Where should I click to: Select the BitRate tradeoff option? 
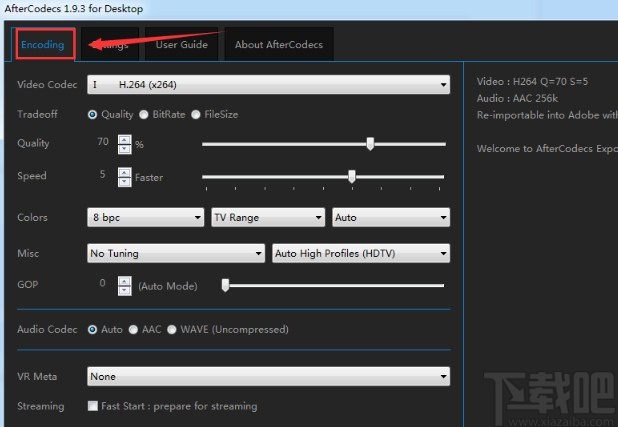pos(145,115)
